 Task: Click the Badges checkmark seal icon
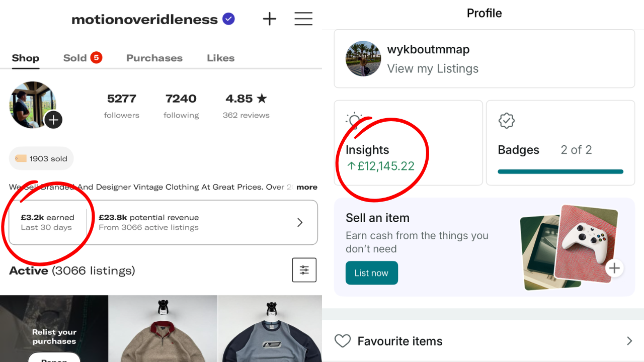[x=506, y=121]
